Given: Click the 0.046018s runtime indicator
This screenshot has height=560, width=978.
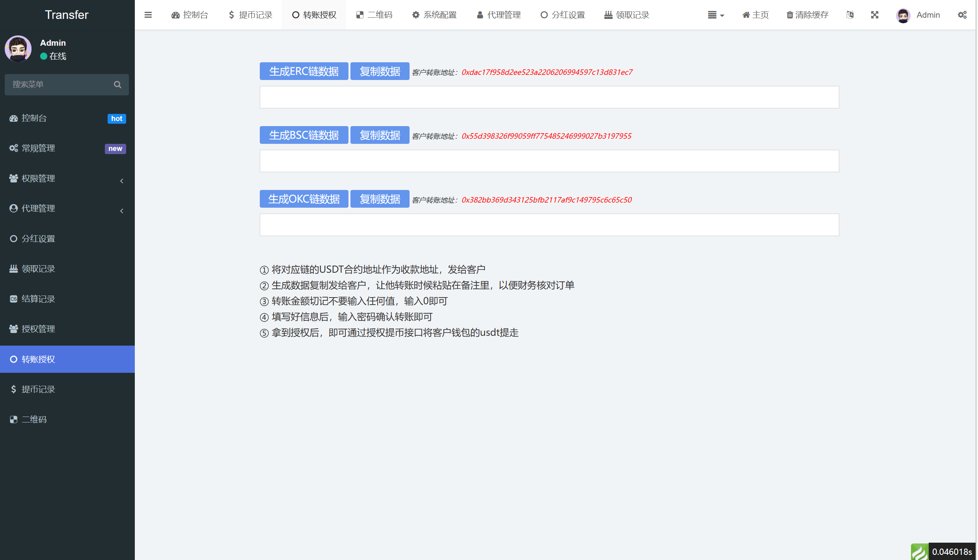Looking at the screenshot, I should (952, 552).
